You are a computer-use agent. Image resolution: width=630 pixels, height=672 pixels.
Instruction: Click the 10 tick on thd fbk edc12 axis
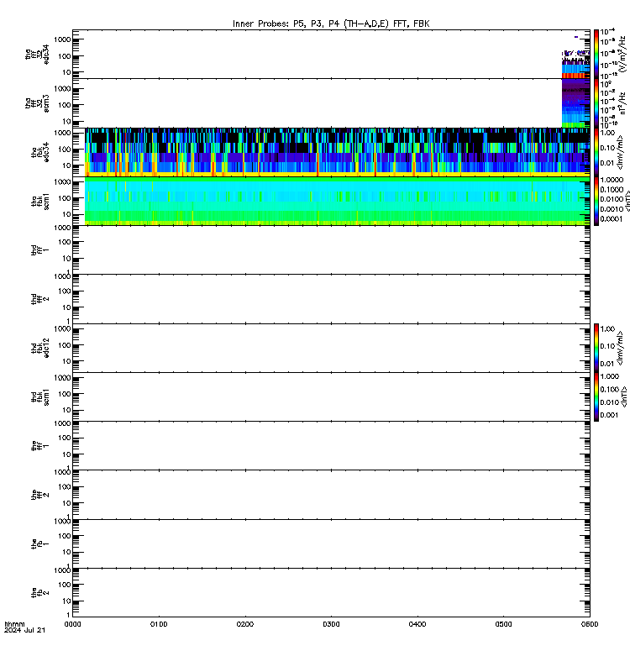pyautogui.click(x=66, y=361)
